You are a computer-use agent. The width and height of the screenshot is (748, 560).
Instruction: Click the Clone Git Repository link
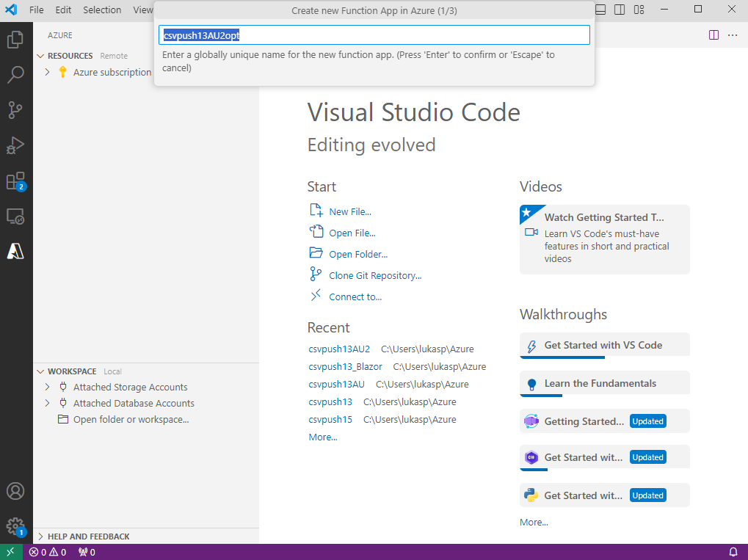pyautogui.click(x=375, y=275)
